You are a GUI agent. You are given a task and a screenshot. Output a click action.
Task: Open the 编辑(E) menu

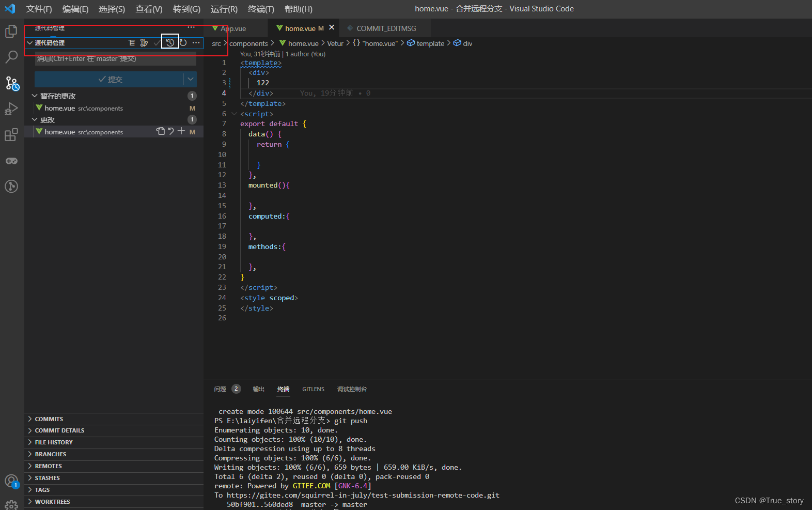click(75, 9)
